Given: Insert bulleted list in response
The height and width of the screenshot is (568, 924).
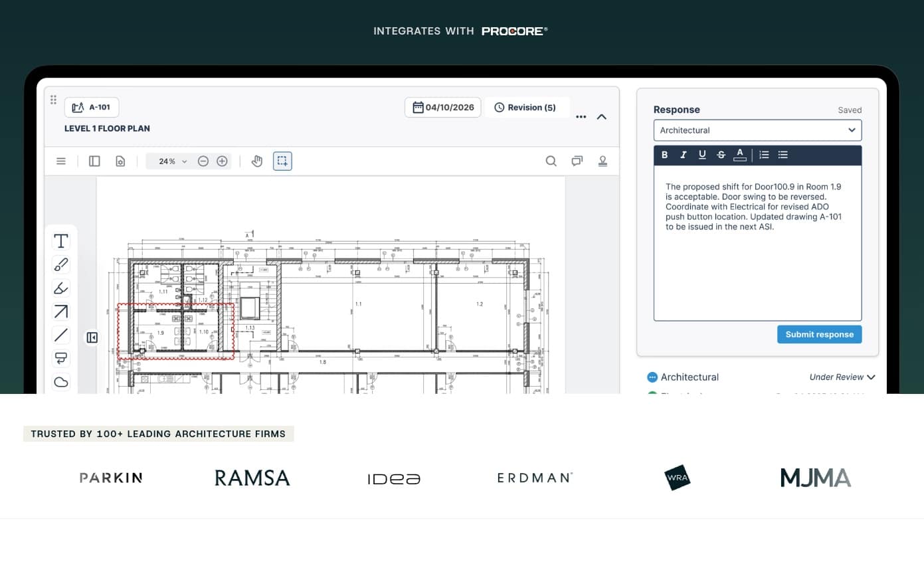Looking at the screenshot, I should click(783, 155).
